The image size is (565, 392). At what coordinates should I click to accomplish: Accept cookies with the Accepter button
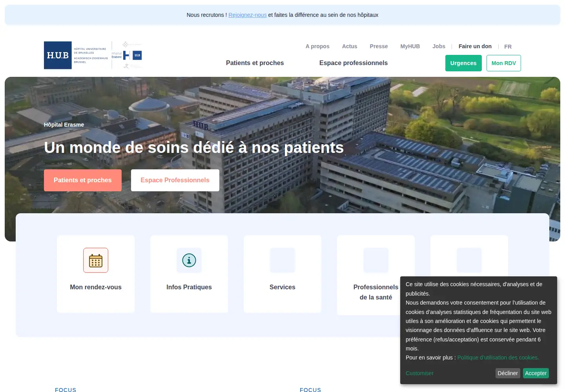point(536,373)
